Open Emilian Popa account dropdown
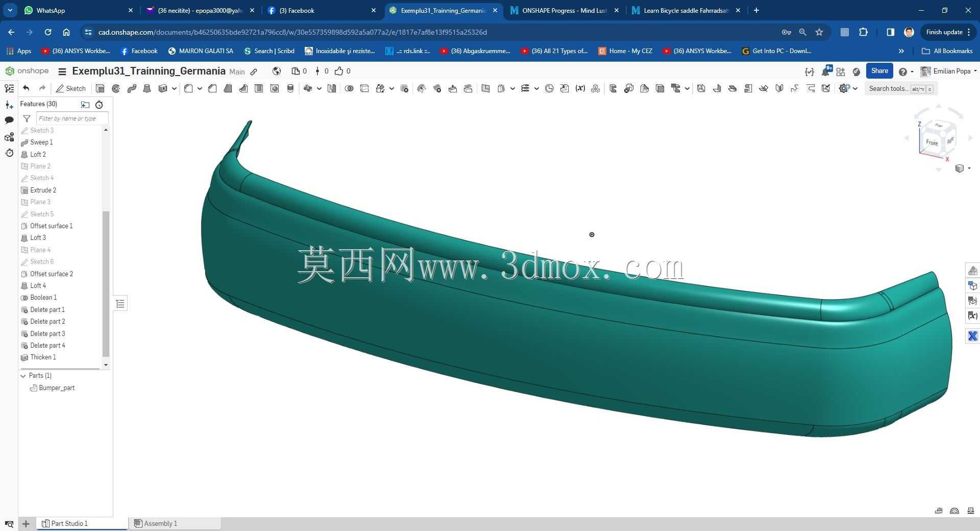980x531 pixels. 948,71
